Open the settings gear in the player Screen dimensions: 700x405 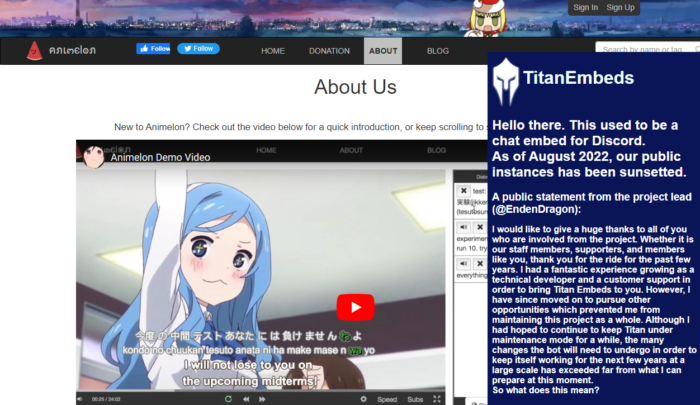click(363, 399)
